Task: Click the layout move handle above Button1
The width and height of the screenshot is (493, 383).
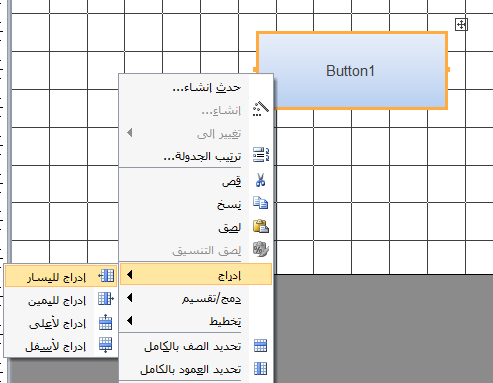Action: click(461, 24)
